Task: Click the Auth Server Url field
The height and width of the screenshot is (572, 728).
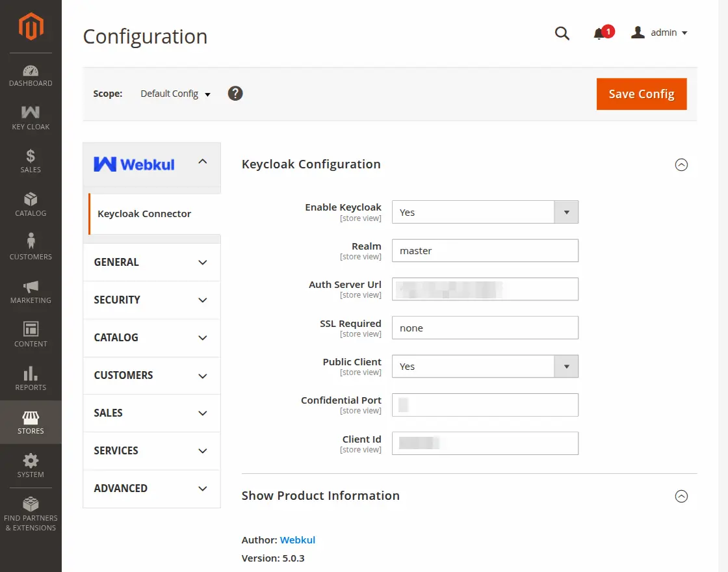Action: pyautogui.click(x=485, y=289)
